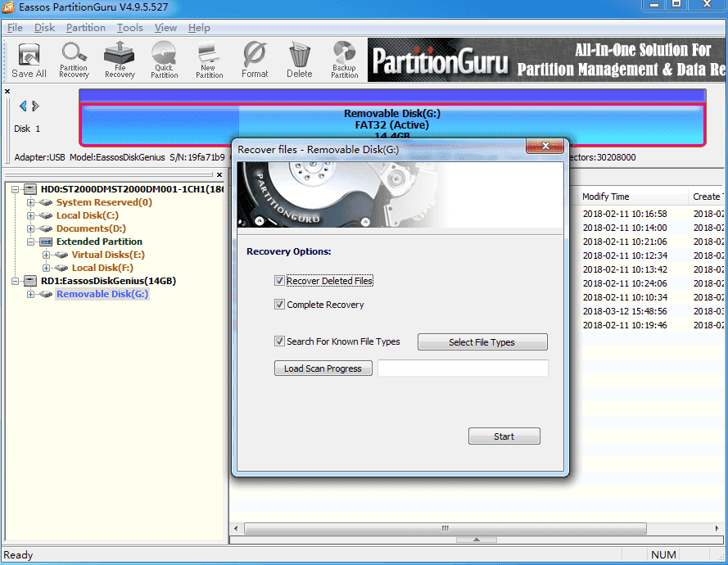Click the Save All toolbar icon
Viewport: 728px width, 565px height.
(x=29, y=60)
